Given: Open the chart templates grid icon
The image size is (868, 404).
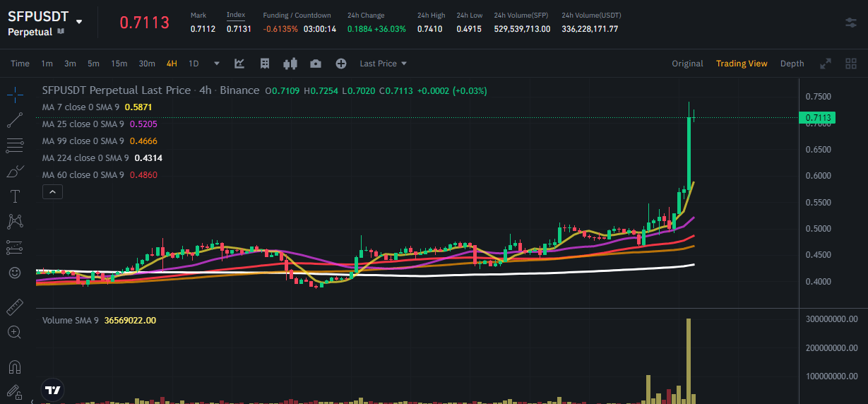Looking at the screenshot, I should (265, 64).
